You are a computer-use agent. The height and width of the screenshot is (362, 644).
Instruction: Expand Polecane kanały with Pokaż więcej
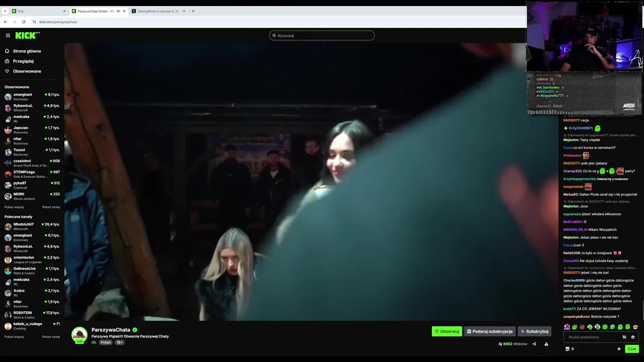click(x=14, y=337)
